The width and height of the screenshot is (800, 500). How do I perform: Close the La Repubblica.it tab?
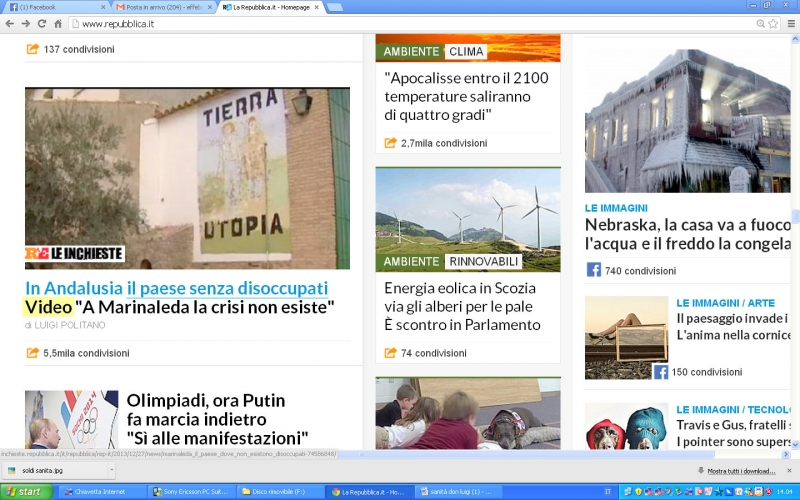tap(317, 7)
